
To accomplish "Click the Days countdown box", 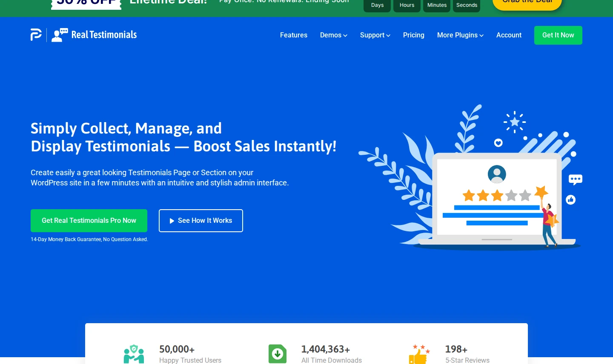I will [x=377, y=6].
